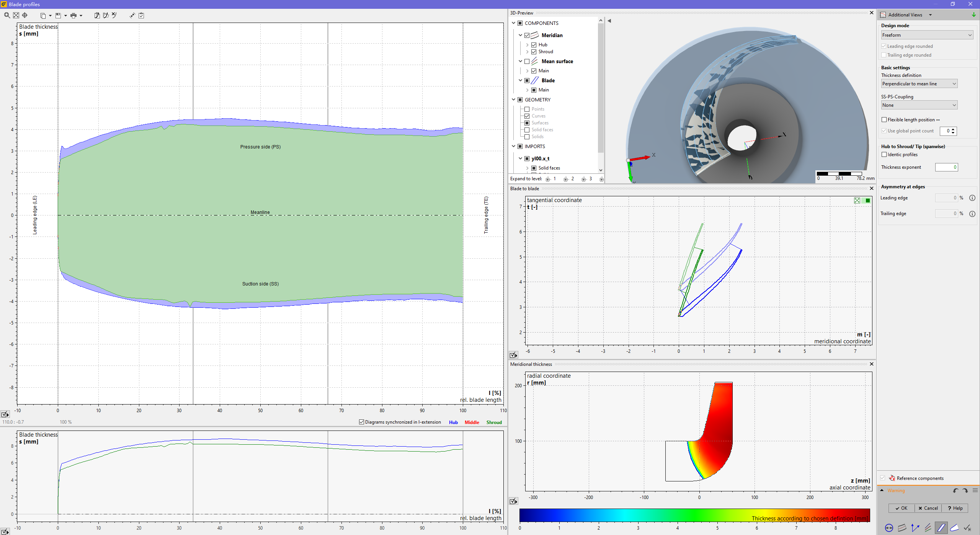Select the Shroud profile label
This screenshot has width=980, height=535.
(494, 422)
